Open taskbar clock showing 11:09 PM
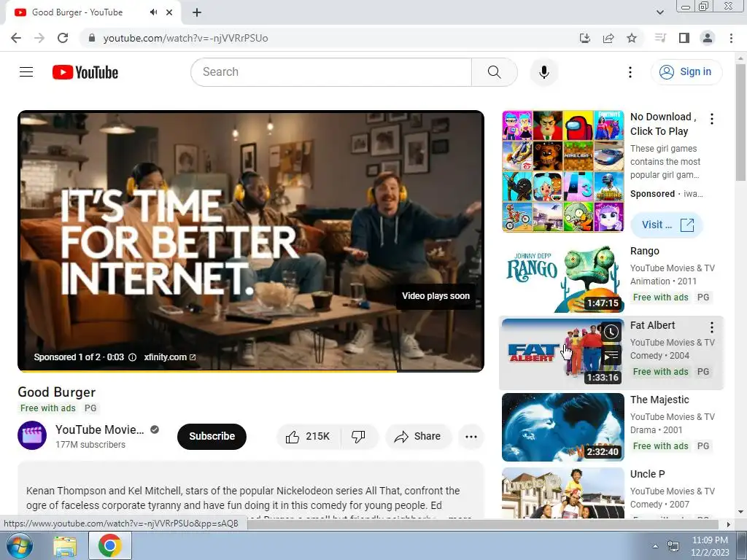The height and width of the screenshot is (560, 747). pyautogui.click(x=710, y=546)
